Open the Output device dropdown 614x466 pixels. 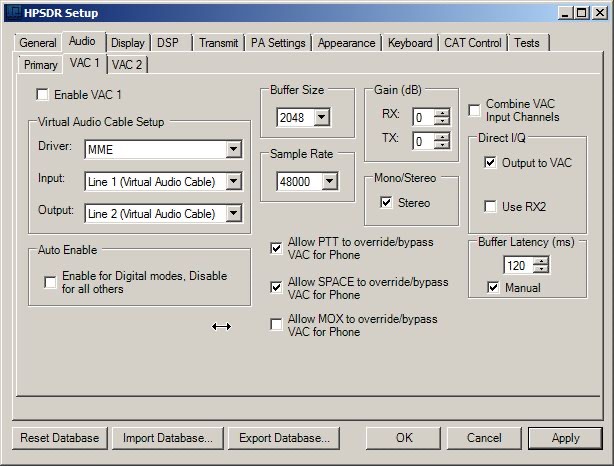pyautogui.click(x=233, y=213)
